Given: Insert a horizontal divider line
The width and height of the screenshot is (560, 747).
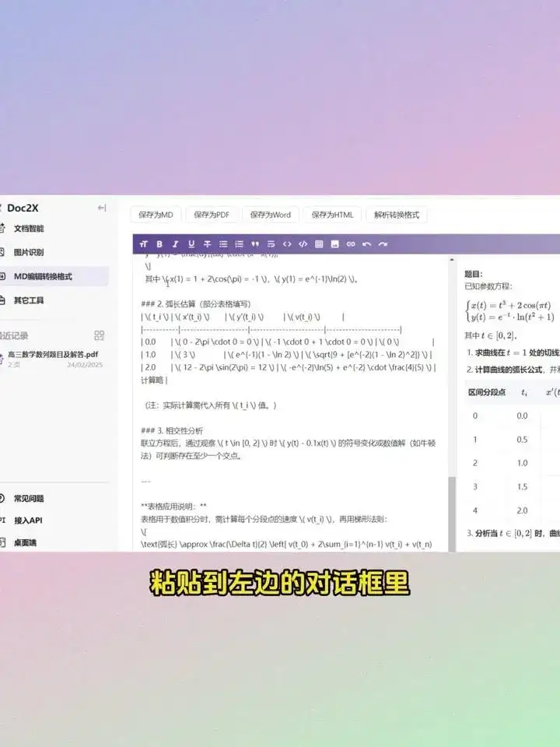Looking at the screenshot, I should coord(271,244).
